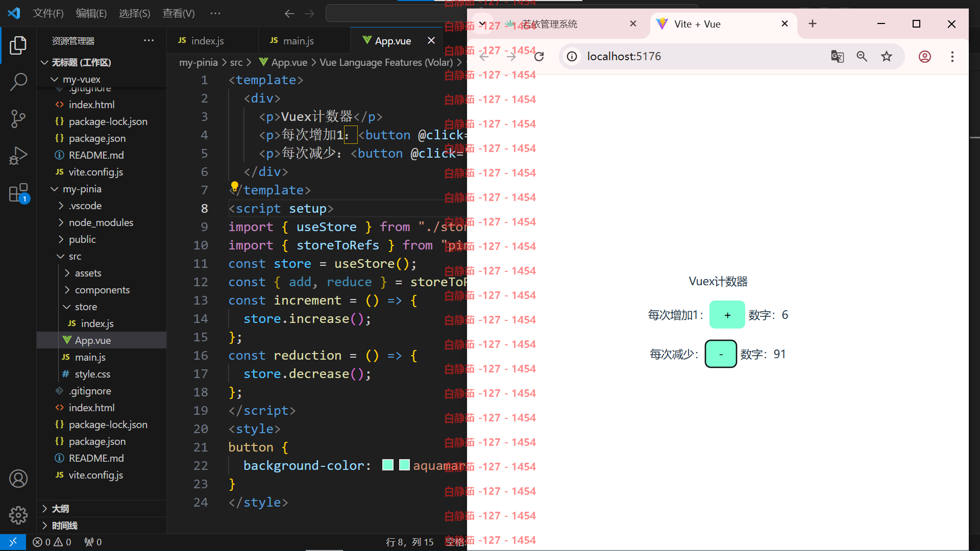Image resolution: width=980 pixels, height=551 pixels.
Task: Open the Extensions view
Action: [x=18, y=193]
